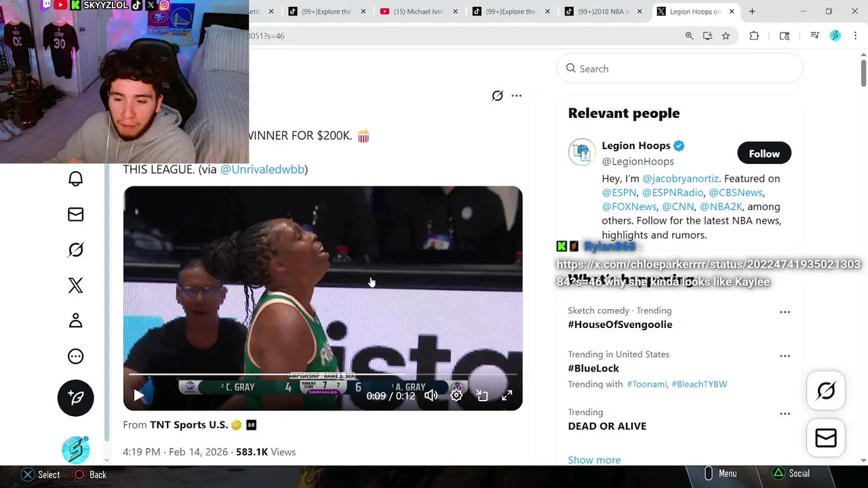Open the #BleachTYBW hashtag
The image size is (868, 488).
tap(698, 384)
